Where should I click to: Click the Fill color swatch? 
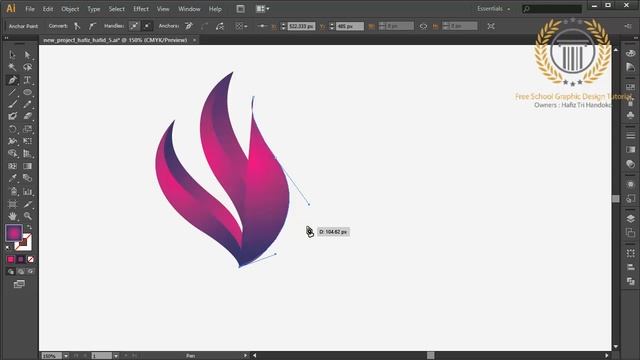pyautogui.click(x=14, y=233)
